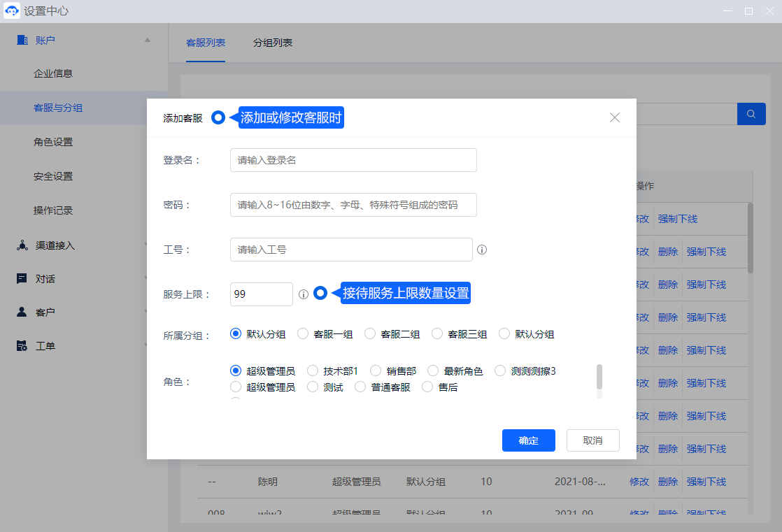Open 角色设置 in the sidebar

click(53, 142)
